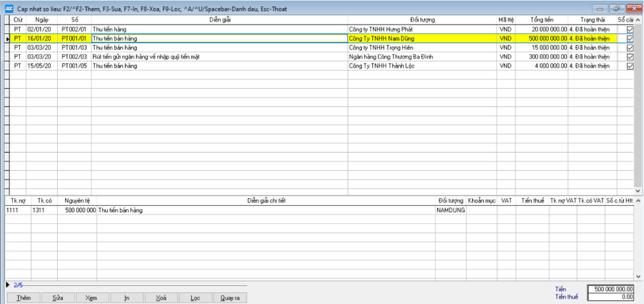Toggle Sổ cái checkbox for Công ty Hưng Phát

tap(630, 29)
